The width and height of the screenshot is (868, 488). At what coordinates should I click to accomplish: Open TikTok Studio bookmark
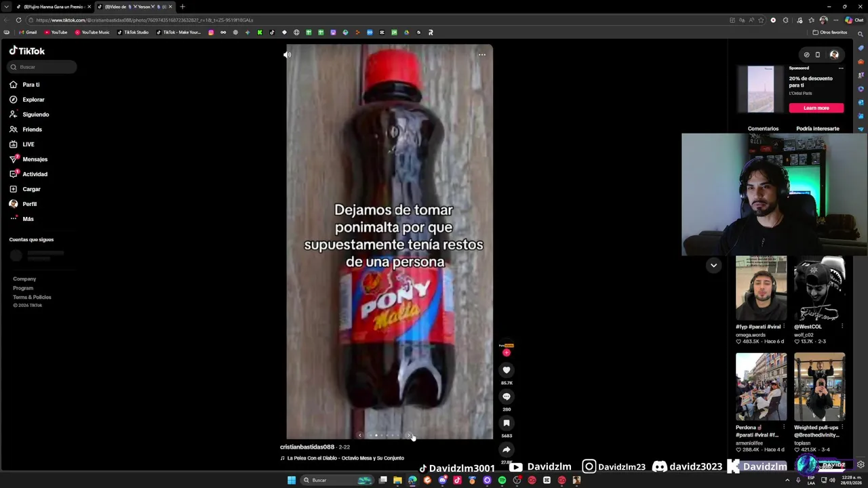tap(133, 33)
